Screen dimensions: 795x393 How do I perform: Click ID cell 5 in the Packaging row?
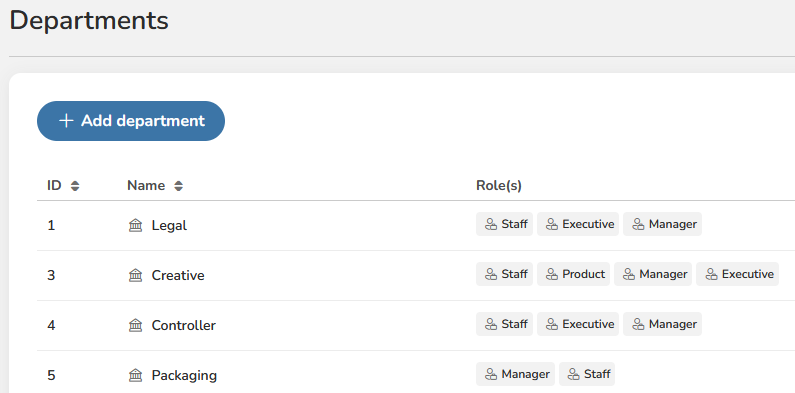tap(51, 376)
